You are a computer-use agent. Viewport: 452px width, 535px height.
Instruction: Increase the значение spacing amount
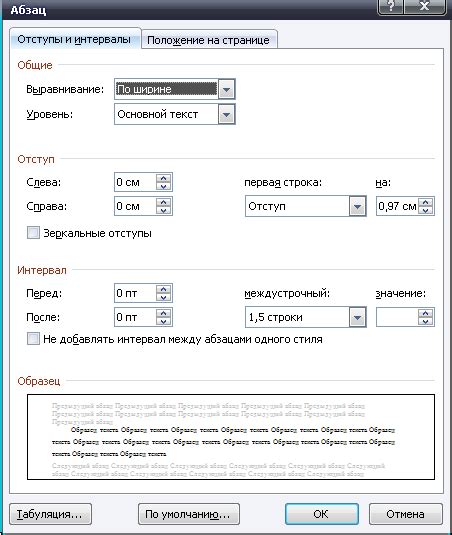click(x=425, y=313)
